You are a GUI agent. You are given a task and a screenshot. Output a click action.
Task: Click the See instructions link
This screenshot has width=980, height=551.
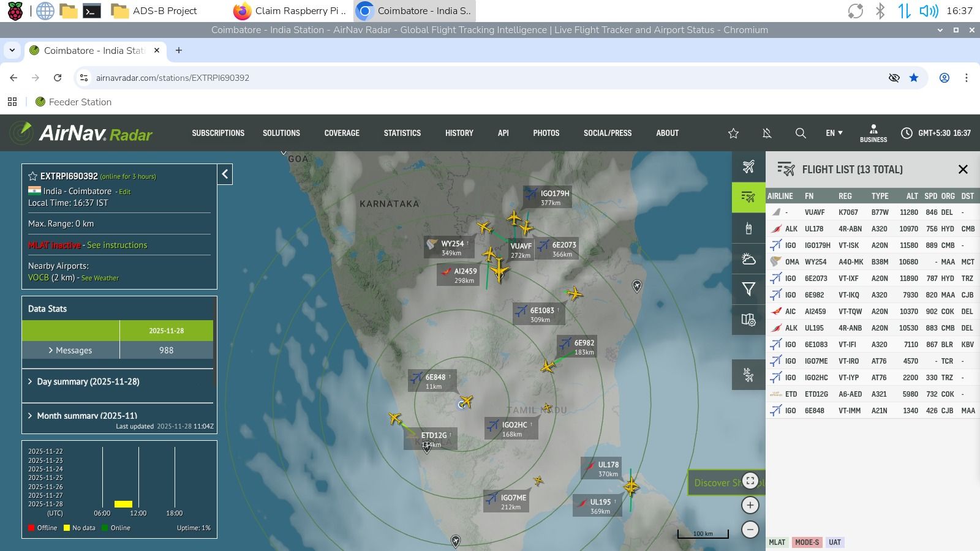coord(117,245)
